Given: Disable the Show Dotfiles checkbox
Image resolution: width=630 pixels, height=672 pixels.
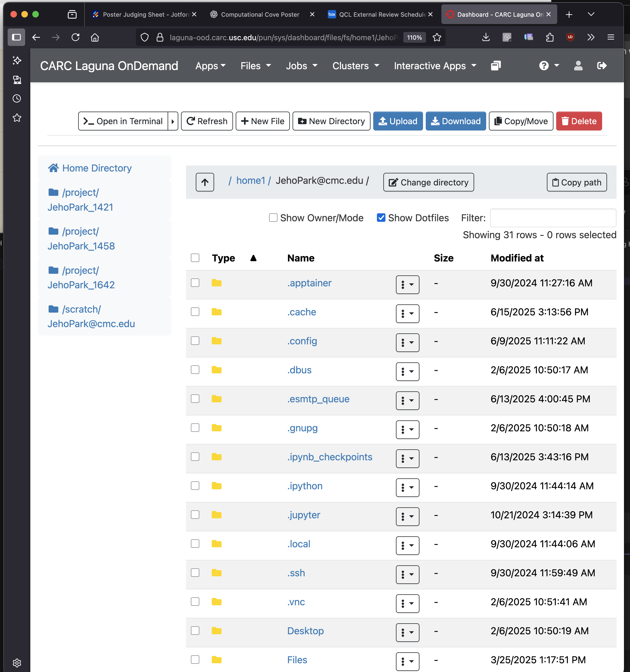Looking at the screenshot, I should pyautogui.click(x=381, y=218).
